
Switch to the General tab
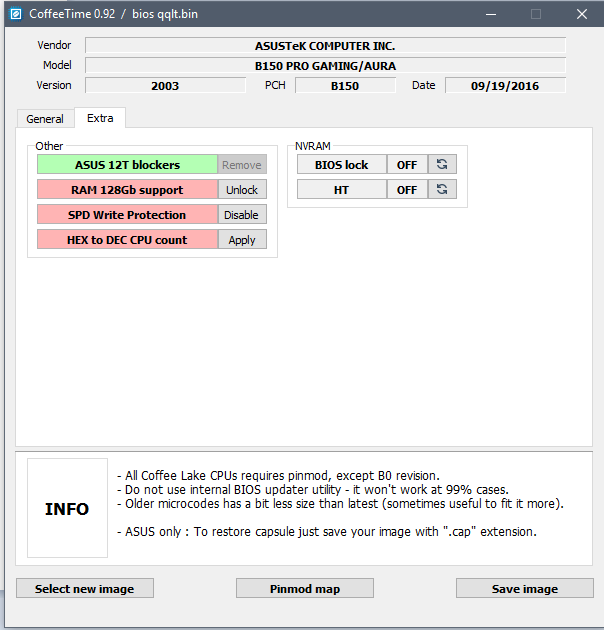[45, 119]
